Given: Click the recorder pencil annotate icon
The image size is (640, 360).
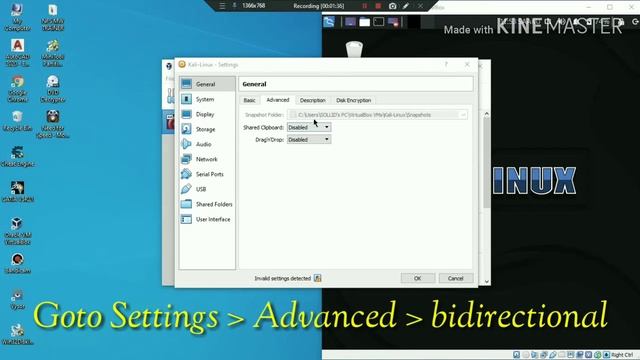Looking at the screenshot, I should click(x=406, y=6).
